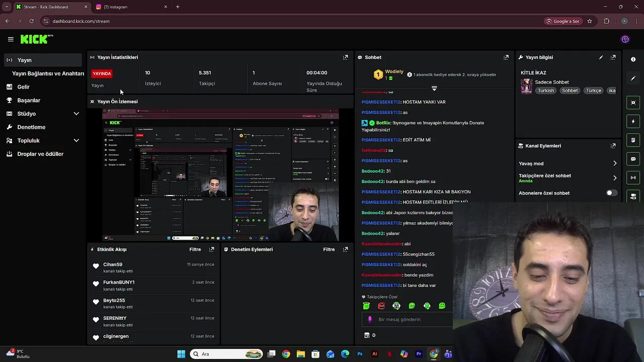Open Filtre in Denetim Eylemleri

click(x=329, y=249)
